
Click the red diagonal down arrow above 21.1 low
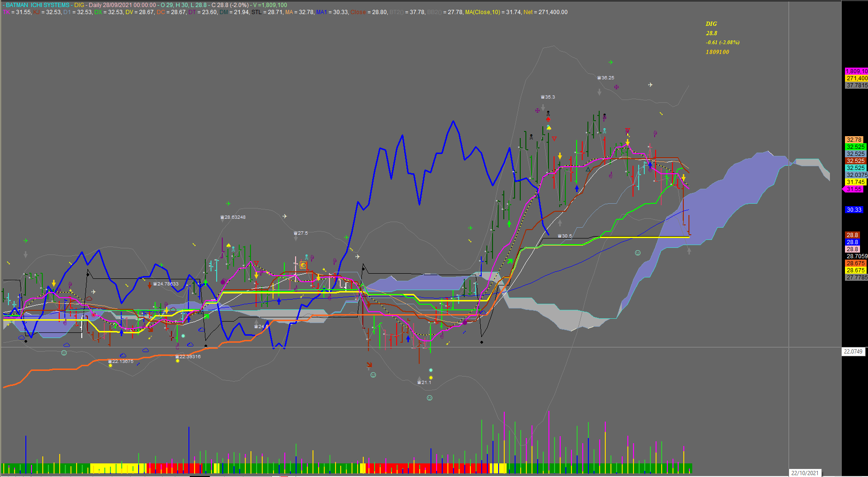click(369, 365)
